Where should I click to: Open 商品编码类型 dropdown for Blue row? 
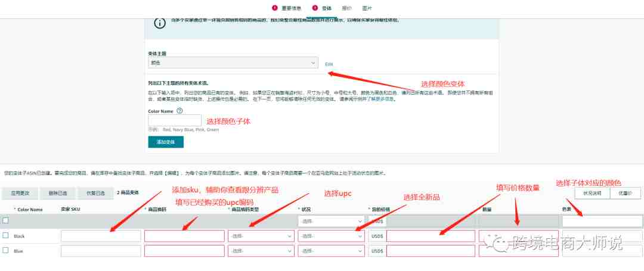pos(261,251)
